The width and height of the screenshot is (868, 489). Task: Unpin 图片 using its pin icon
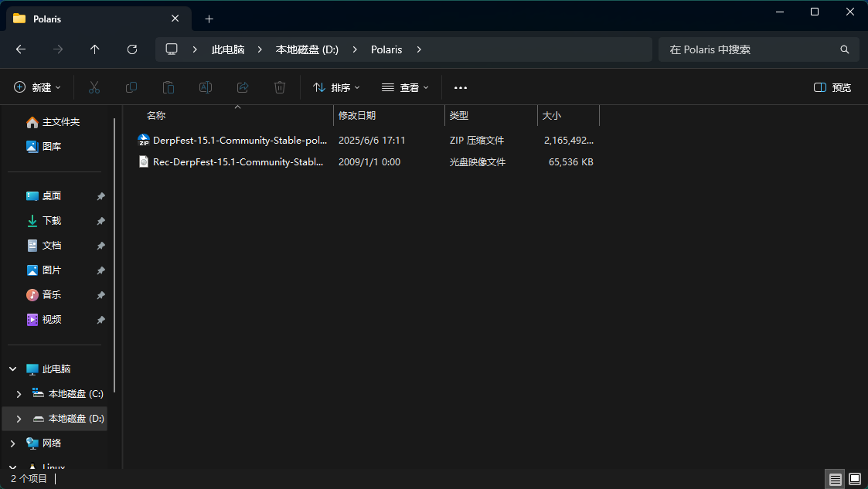tap(100, 270)
